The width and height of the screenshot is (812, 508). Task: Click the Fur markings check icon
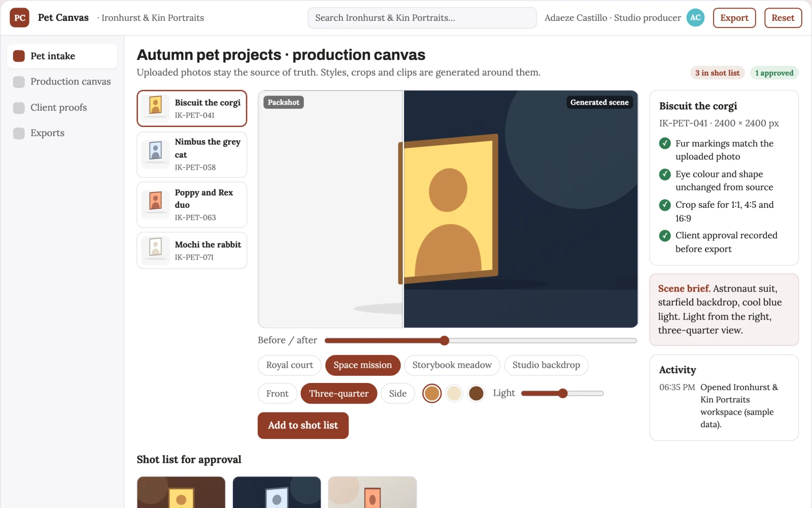tap(665, 144)
